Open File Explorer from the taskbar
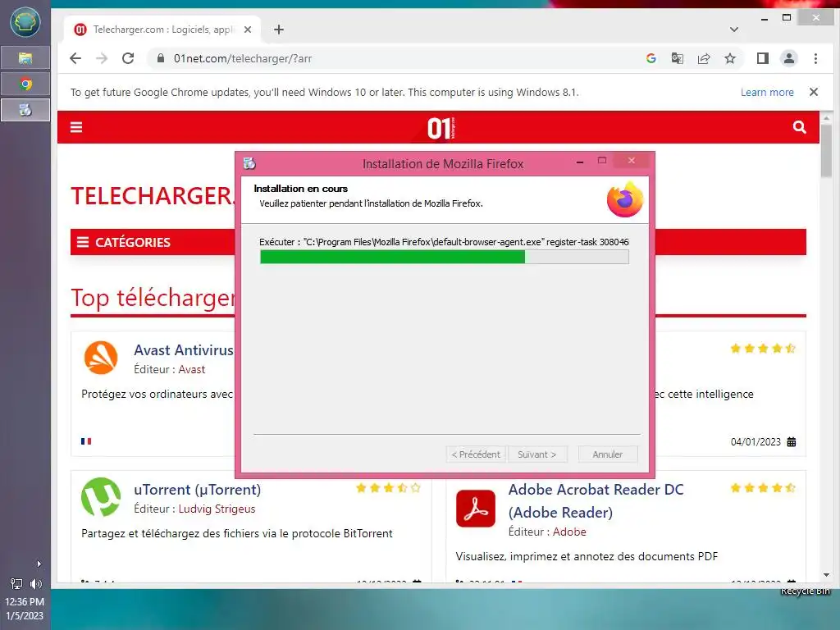 pyautogui.click(x=25, y=58)
